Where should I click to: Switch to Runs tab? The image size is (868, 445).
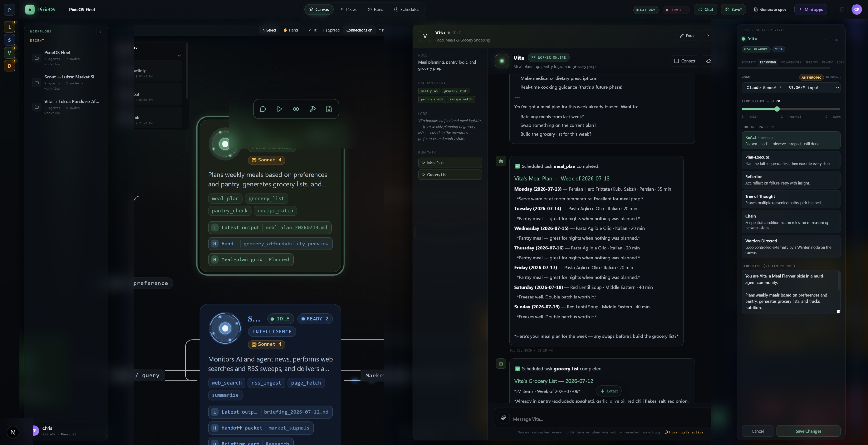pos(375,10)
